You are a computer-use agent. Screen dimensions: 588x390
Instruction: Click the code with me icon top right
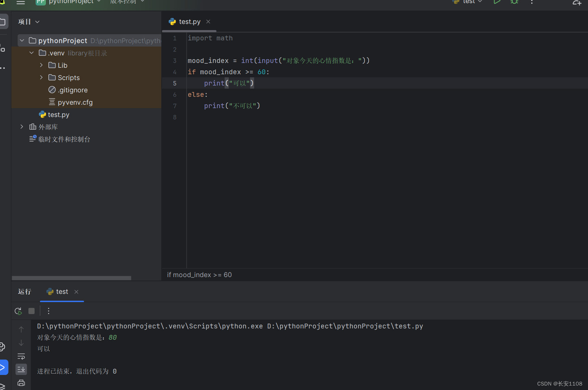577,2
